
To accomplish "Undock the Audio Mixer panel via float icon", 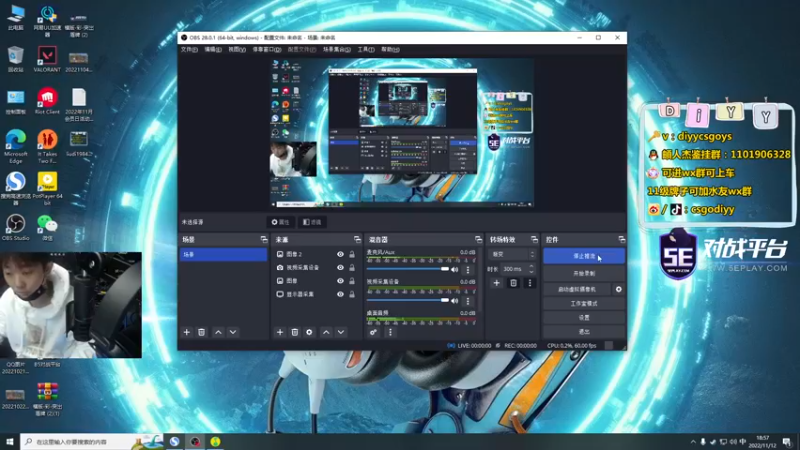I will [478, 239].
